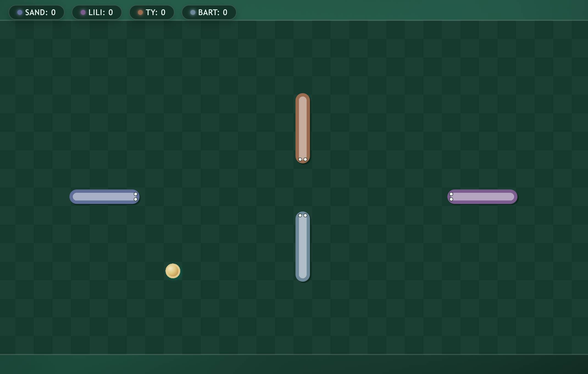Click the zero in BART's score
The height and width of the screenshot is (374, 588).
point(225,12)
